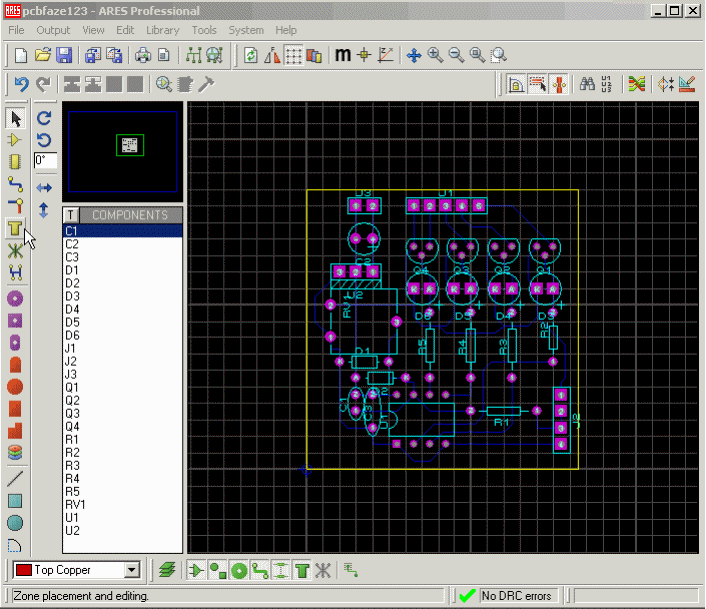The height and width of the screenshot is (609, 706).
Task: Click the Rotate Anti-clockwise arrow
Action: (x=44, y=140)
